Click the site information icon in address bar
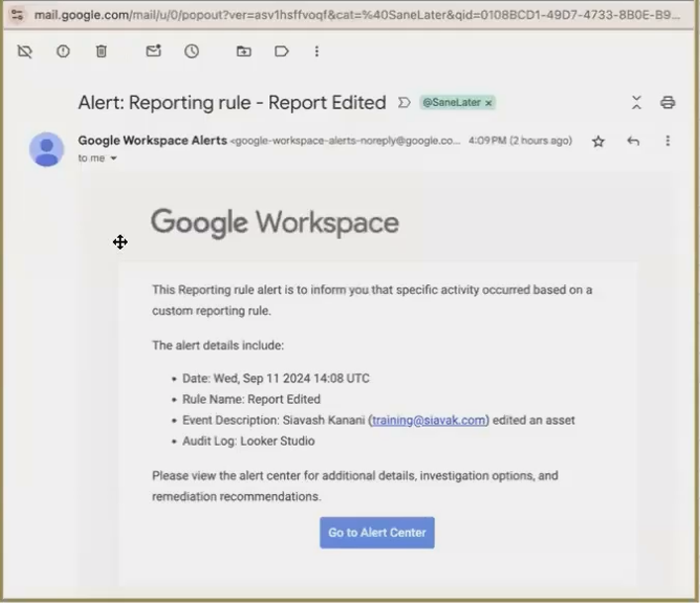This screenshot has height=603, width=700. (18, 15)
